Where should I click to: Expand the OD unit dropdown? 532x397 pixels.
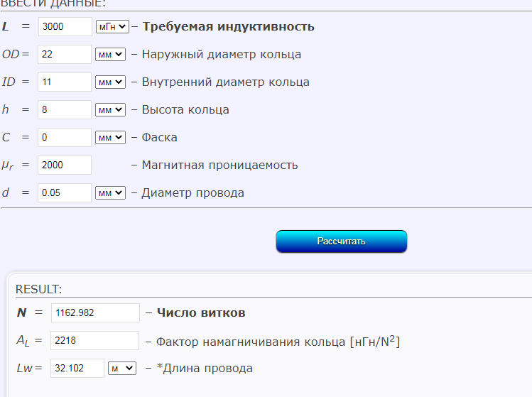tap(110, 55)
